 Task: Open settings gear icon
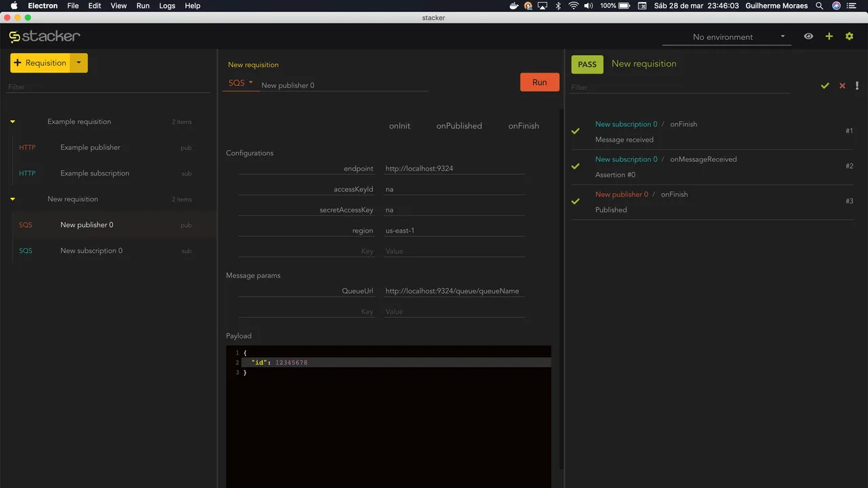tap(849, 37)
